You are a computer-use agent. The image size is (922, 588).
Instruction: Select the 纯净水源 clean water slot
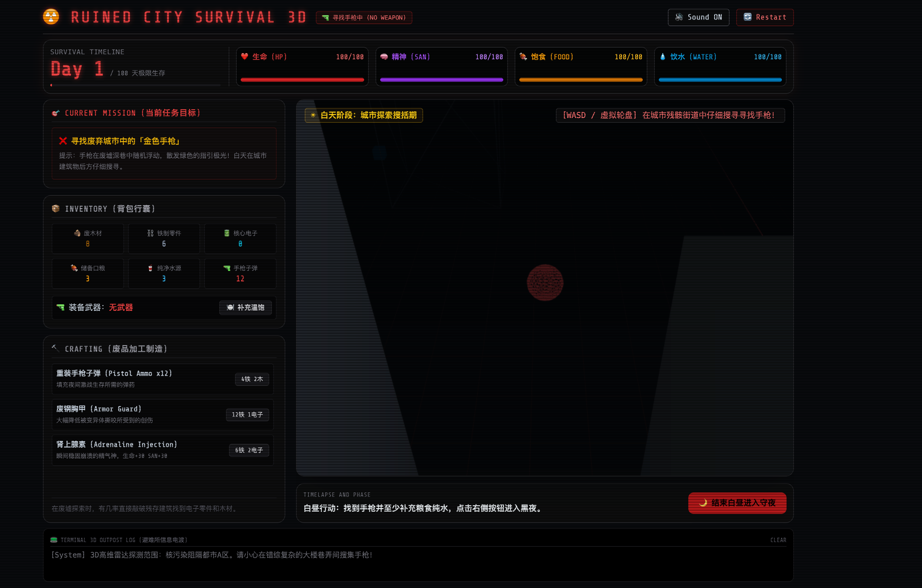click(164, 273)
